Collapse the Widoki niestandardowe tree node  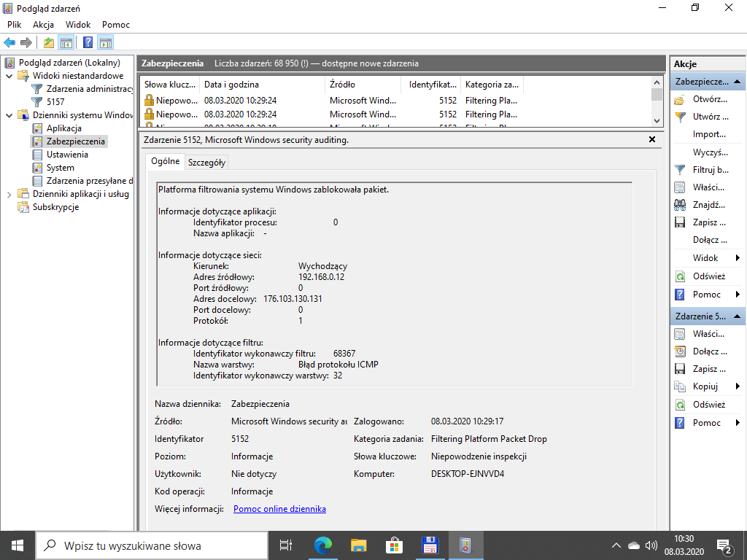click(9, 76)
